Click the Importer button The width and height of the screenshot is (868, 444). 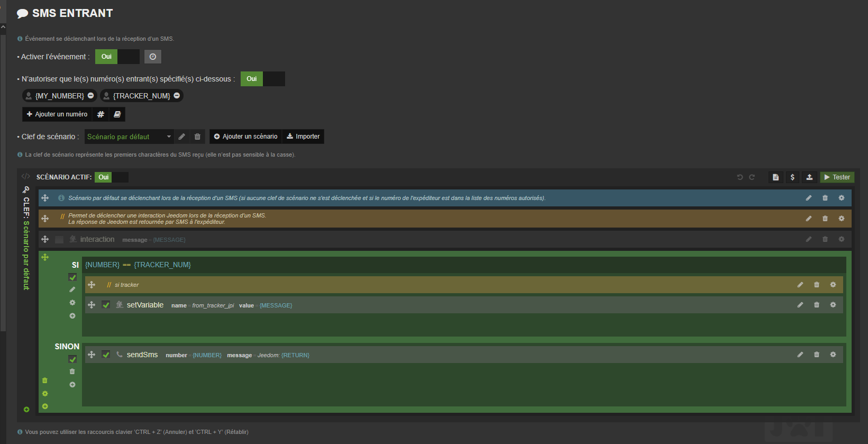click(303, 137)
